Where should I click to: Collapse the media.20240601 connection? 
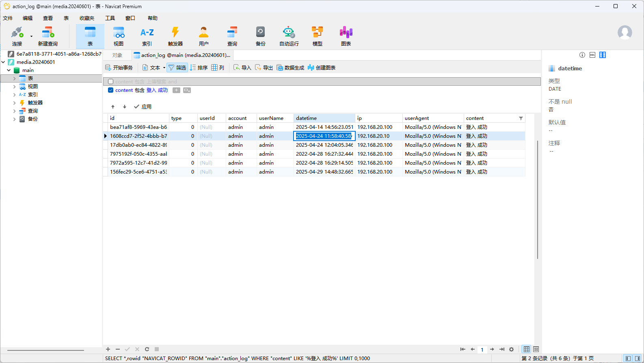4,62
